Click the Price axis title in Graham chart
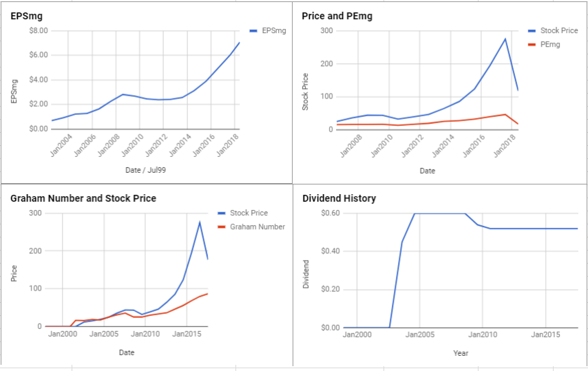Screen dimensions: 588x371 click(x=14, y=273)
